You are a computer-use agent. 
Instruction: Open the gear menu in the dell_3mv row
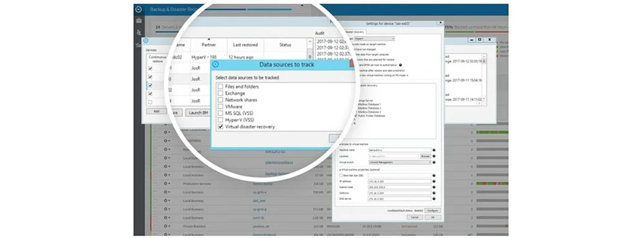click(x=167, y=201)
